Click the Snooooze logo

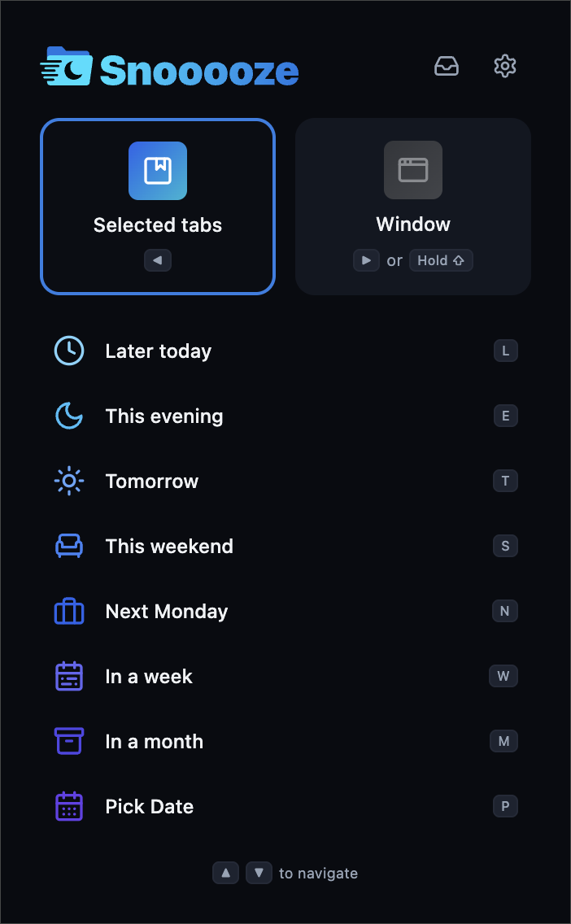pos(168,68)
